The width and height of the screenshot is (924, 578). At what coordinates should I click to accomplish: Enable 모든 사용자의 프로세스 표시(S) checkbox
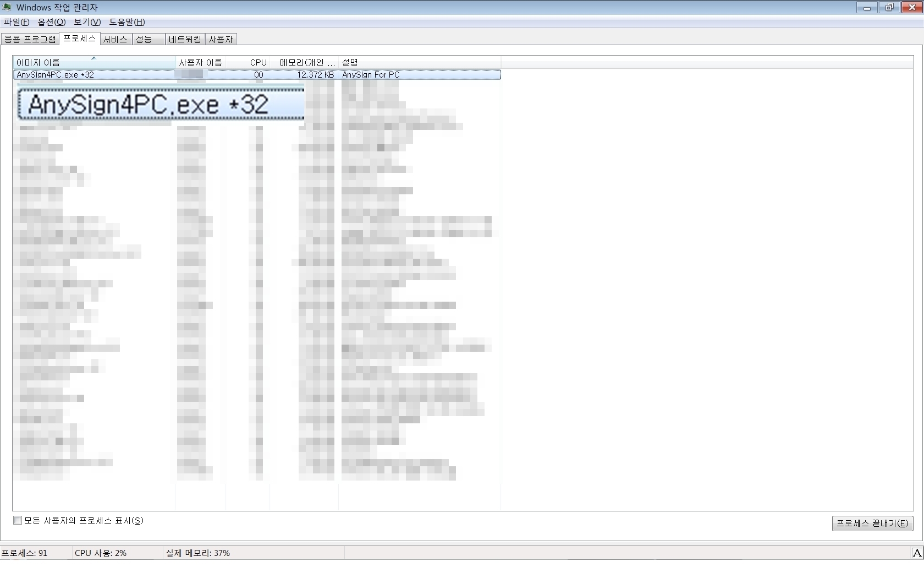click(x=18, y=520)
